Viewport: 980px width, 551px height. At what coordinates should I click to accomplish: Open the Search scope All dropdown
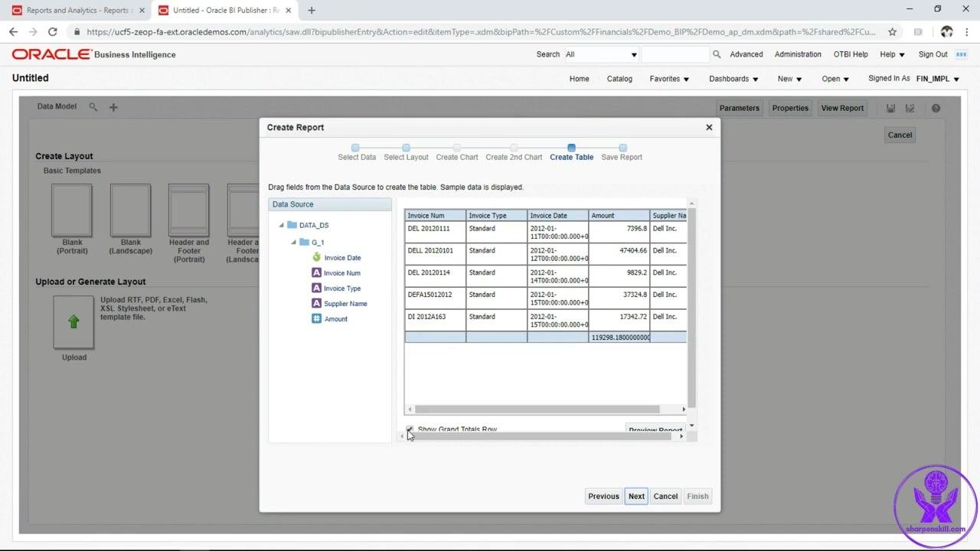click(601, 54)
